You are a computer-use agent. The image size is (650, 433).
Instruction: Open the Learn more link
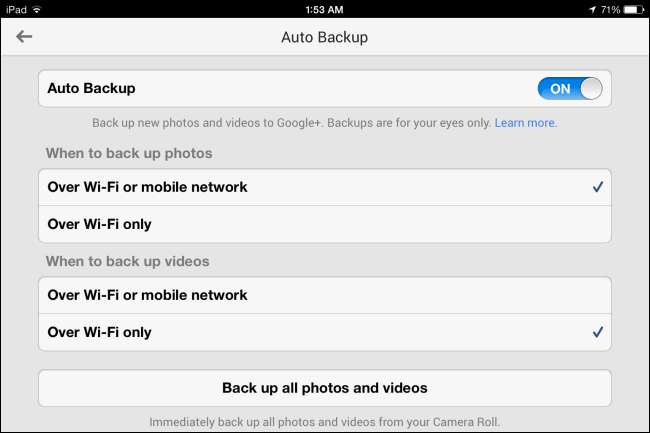526,123
